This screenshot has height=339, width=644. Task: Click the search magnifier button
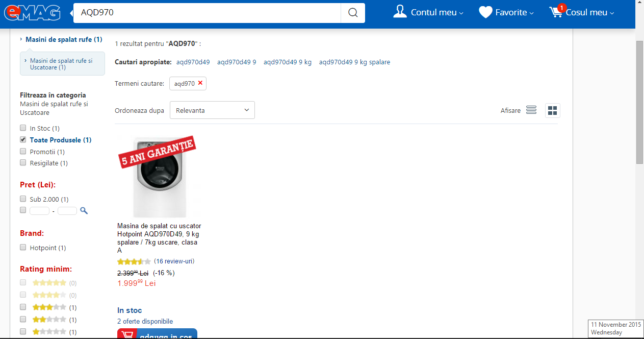coord(353,13)
